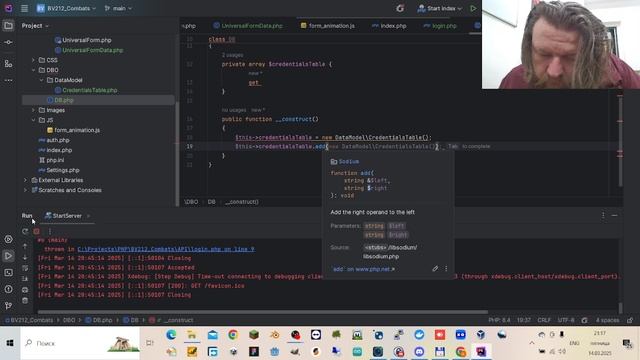640x360 pixels.
Task: Open the main git branch dropdown
Action: [118, 8]
